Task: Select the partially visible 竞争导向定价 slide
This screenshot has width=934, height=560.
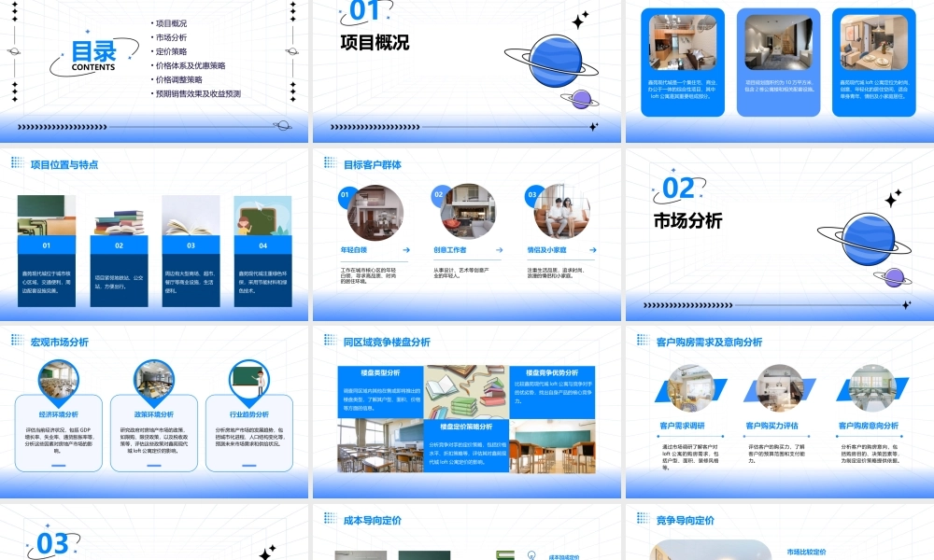Action: 780,532
